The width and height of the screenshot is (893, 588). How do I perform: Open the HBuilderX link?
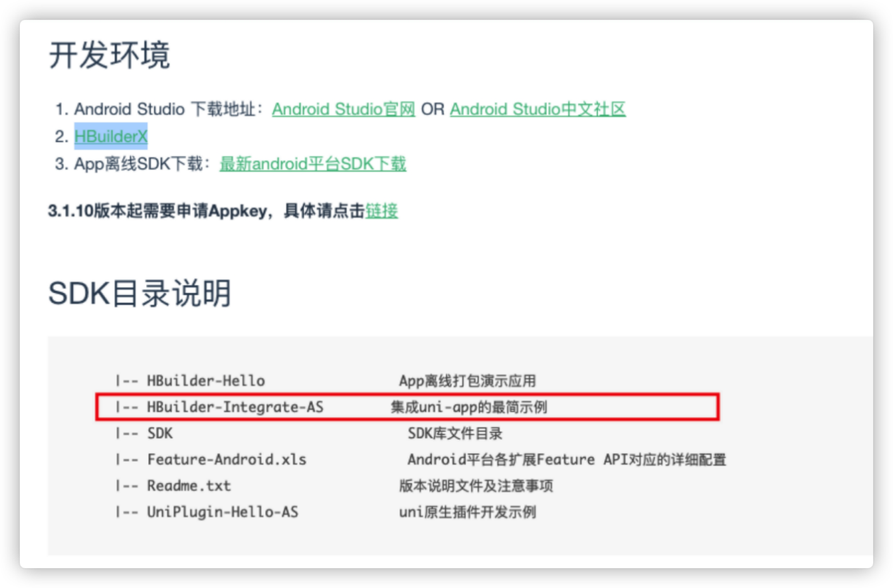click(x=111, y=136)
